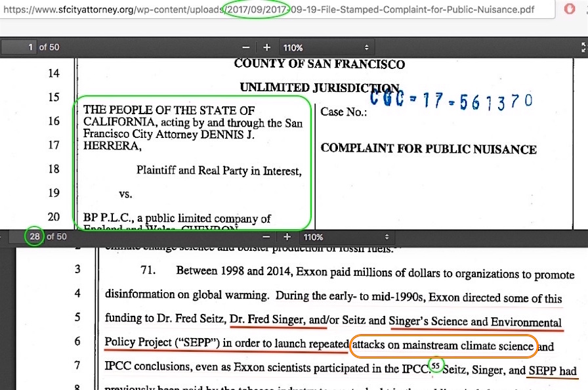Image resolution: width=588 pixels, height=390 pixels.
Task: Open the 110% zoom dropdown in lower toolbar
Action: 347,237
